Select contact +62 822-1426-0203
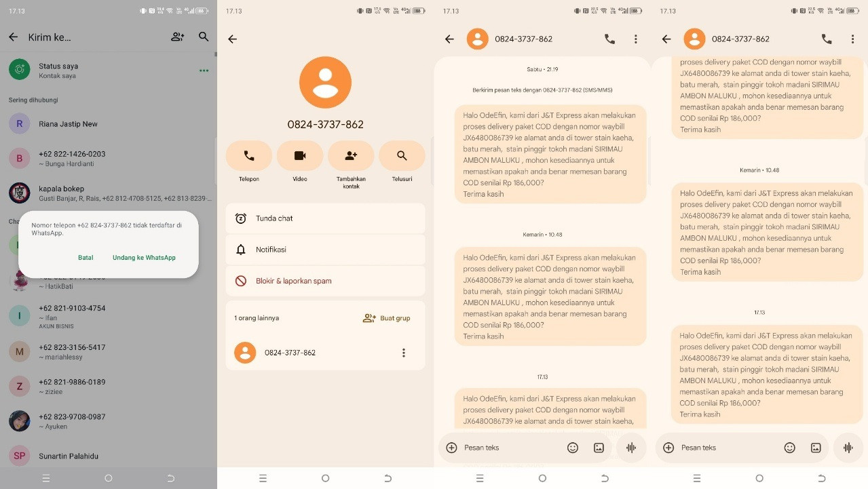868x489 pixels. point(109,158)
